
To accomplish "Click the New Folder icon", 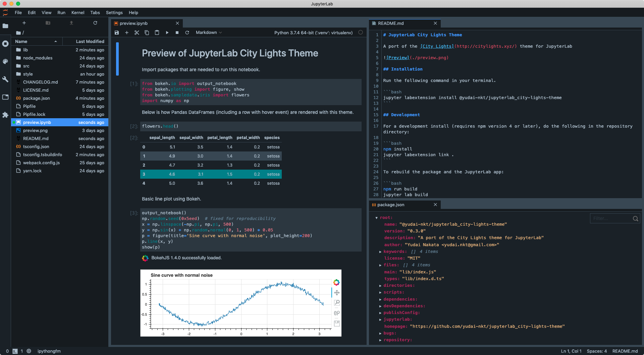I will 48,23.
